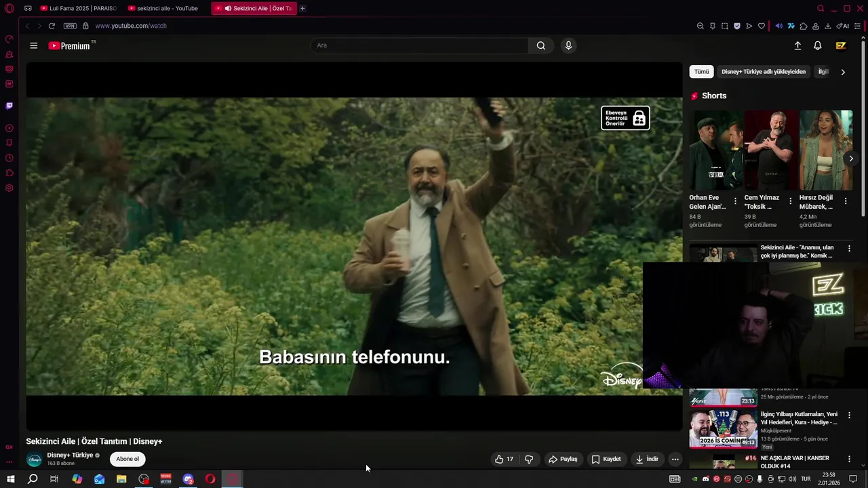The image size is (868, 488).
Task: Reload page in Opera GX toolbar
Action: click(x=52, y=26)
